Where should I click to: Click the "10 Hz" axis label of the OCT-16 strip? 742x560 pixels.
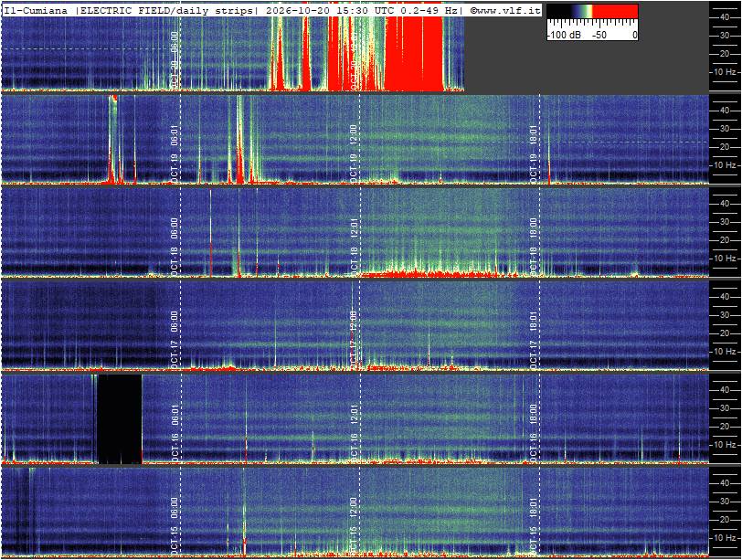pos(725,445)
